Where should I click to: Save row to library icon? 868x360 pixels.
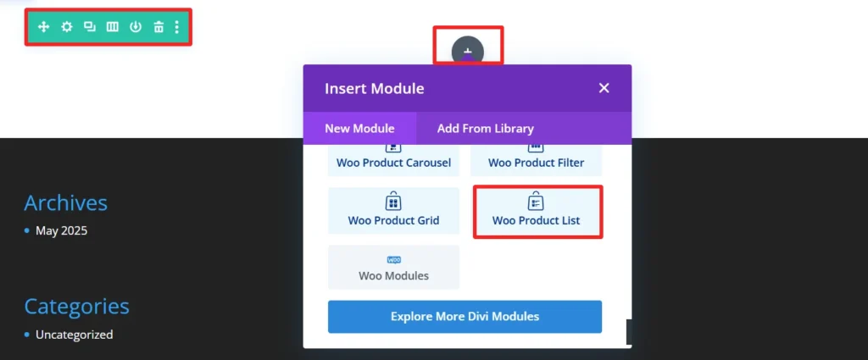(x=136, y=27)
